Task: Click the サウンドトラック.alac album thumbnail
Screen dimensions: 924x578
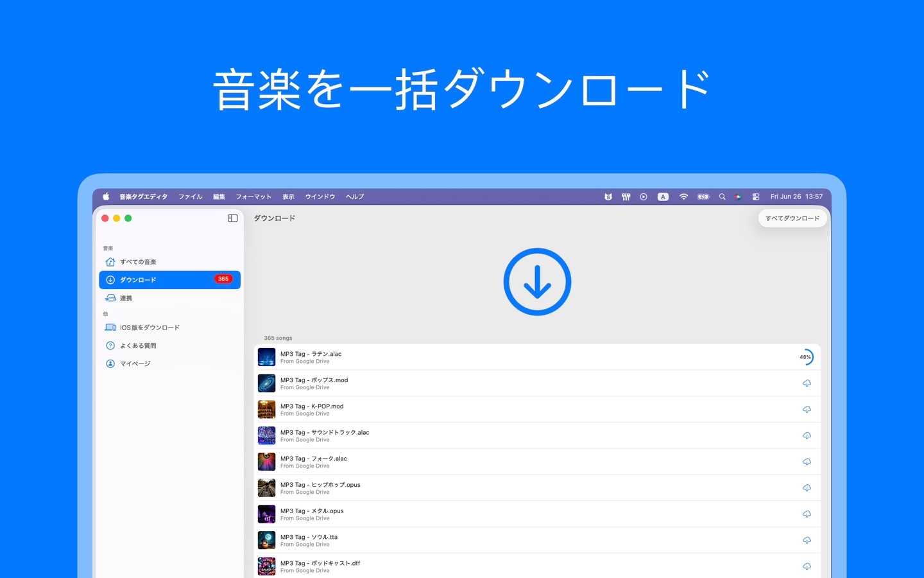Action: tap(266, 435)
